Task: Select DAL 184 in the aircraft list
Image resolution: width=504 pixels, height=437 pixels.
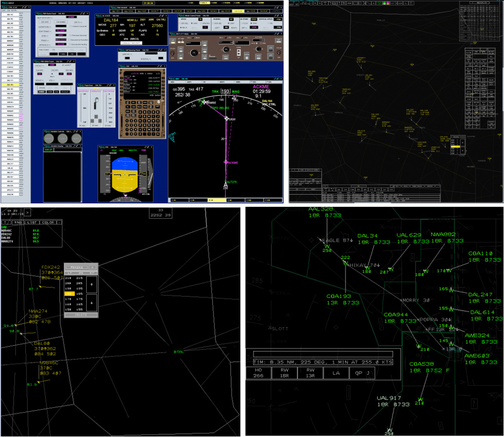Action: 10,85
